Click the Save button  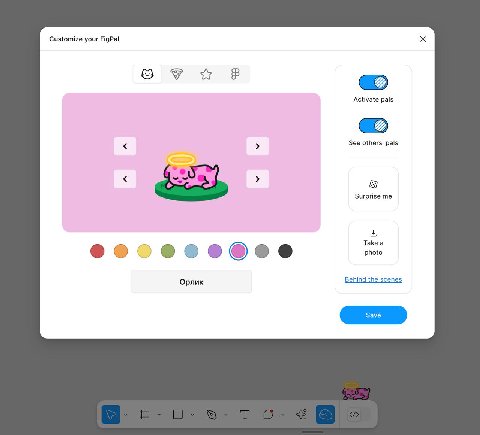click(373, 315)
